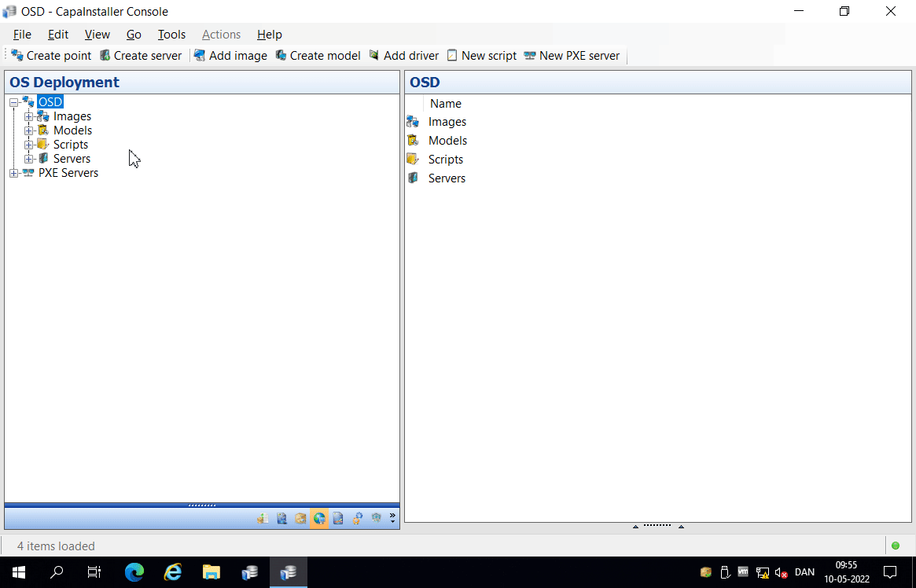The image size is (916, 588).
Task: Click Add driver in the toolbar
Action: click(x=404, y=56)
